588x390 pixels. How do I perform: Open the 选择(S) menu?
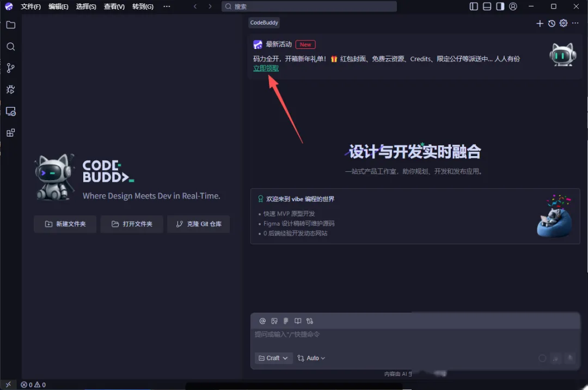[x=86, y=7]
